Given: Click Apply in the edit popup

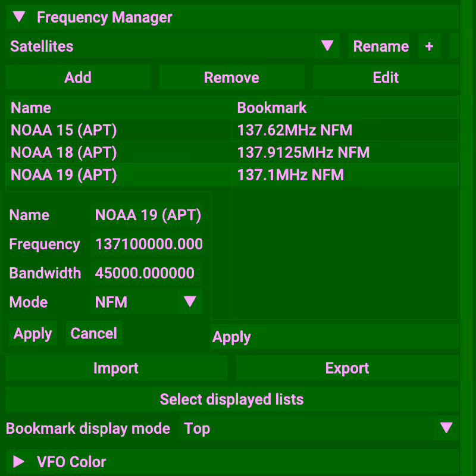Looking at the screenshot, I should [x=33, y=333].
